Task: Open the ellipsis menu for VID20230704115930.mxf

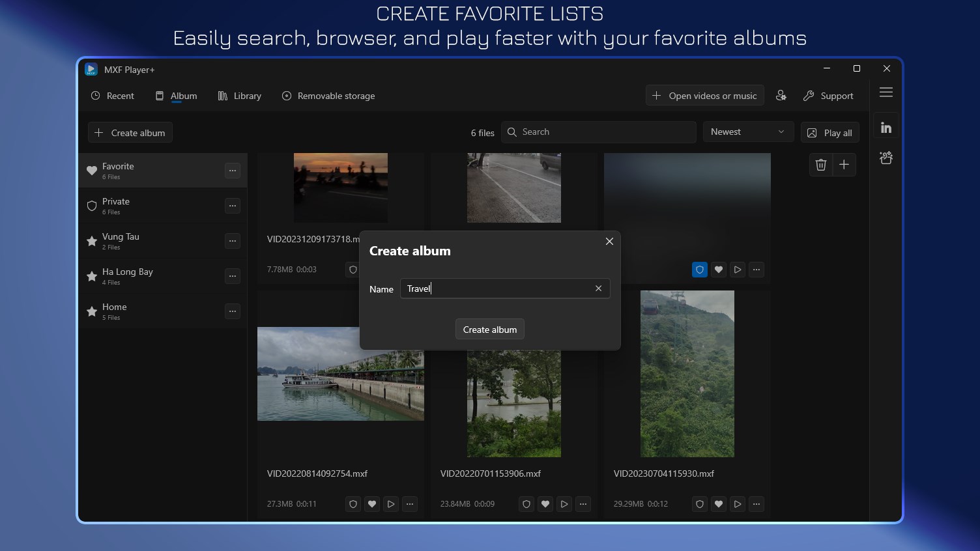Action: pyautogui.click(x=757, y=503)
